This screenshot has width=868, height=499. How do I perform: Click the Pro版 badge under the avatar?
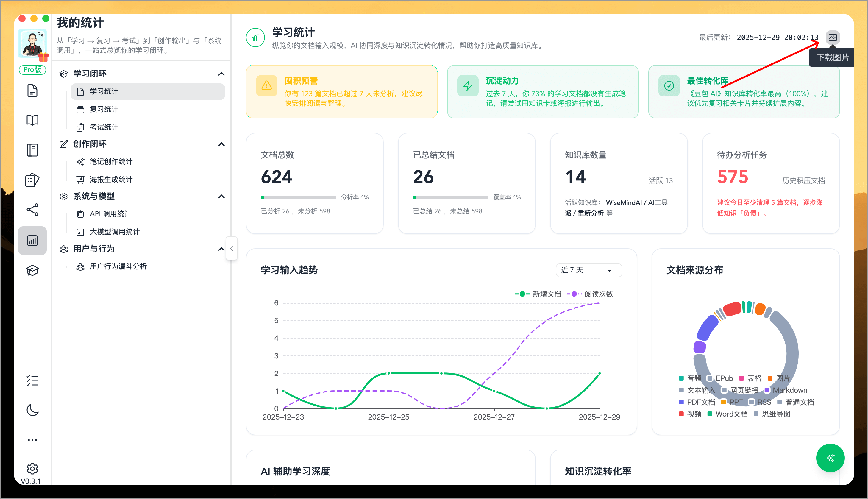[32, 70]
